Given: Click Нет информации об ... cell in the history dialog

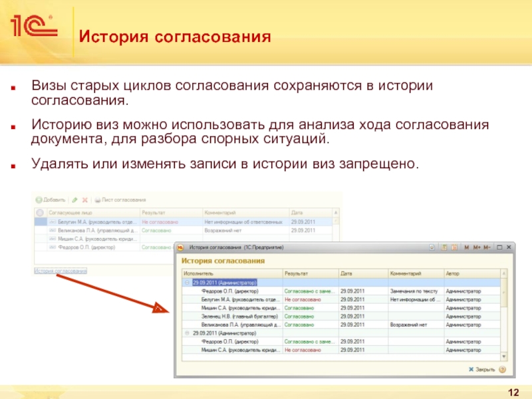Looking at the screenshot, I should click(x=415, y=300).
